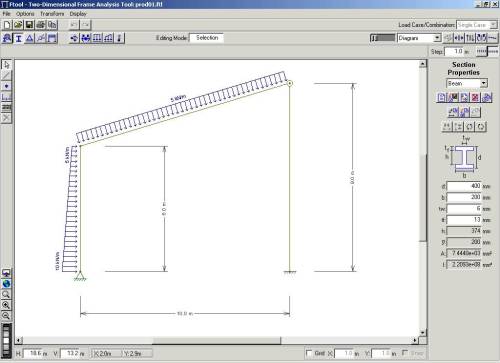Viewport: 500px width, 363px height.
Task: Select the Section Properties I-beam icon
Action: coord(18,38)
